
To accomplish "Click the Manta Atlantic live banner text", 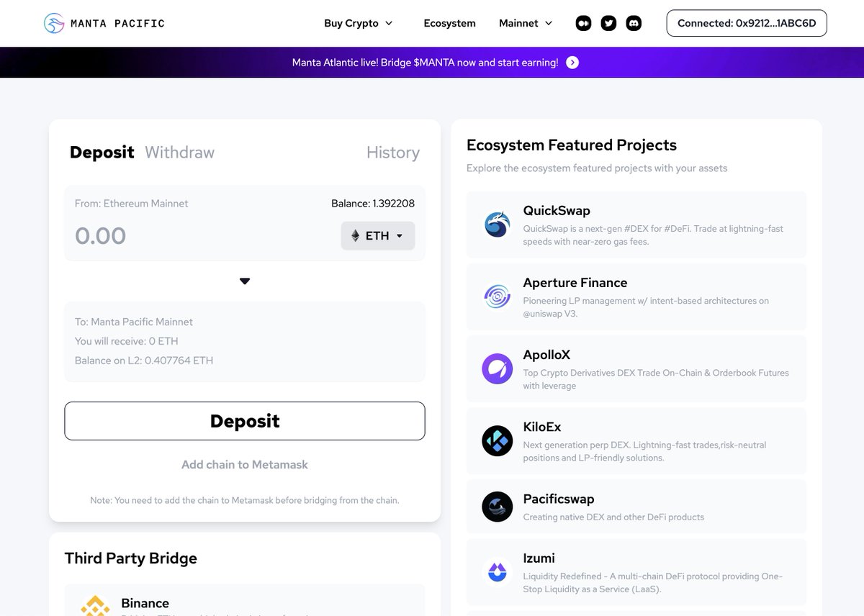I will click(x=425, y=63).
